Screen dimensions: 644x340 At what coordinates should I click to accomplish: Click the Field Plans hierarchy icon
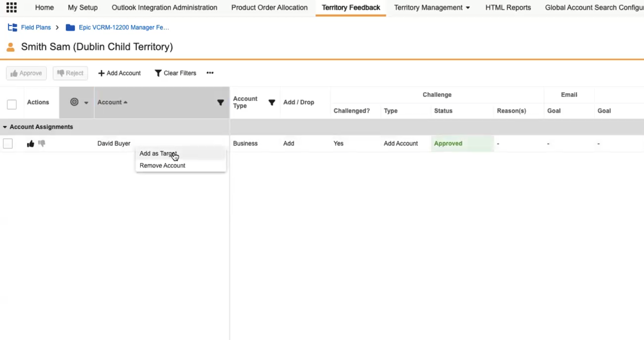click(13, 28)
